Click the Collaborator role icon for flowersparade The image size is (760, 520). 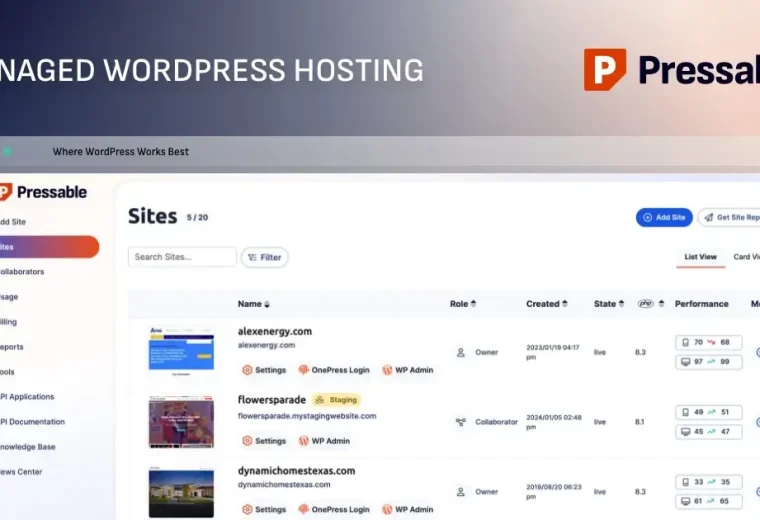tap(460, 422)
